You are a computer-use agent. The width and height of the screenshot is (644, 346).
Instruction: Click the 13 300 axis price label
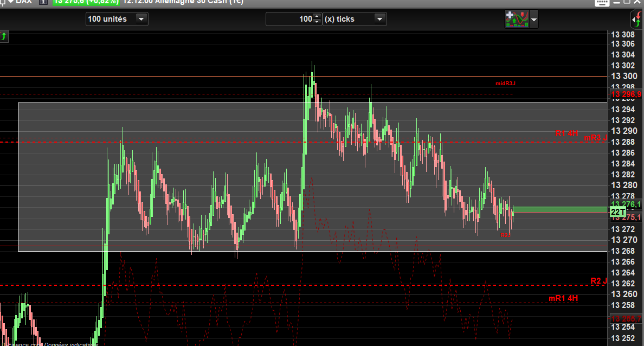point(624,76)
